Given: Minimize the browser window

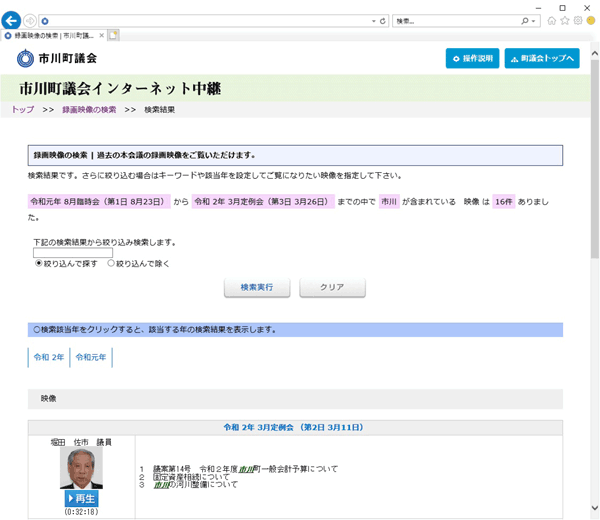Looking at the screenshot, I should click(538, 8).
